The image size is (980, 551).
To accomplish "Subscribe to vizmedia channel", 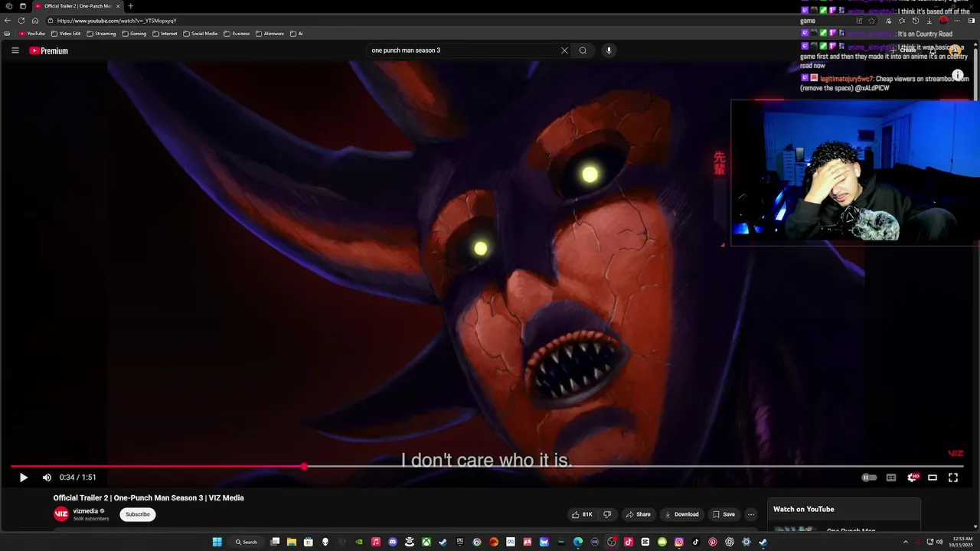I will tap(138, 514).
